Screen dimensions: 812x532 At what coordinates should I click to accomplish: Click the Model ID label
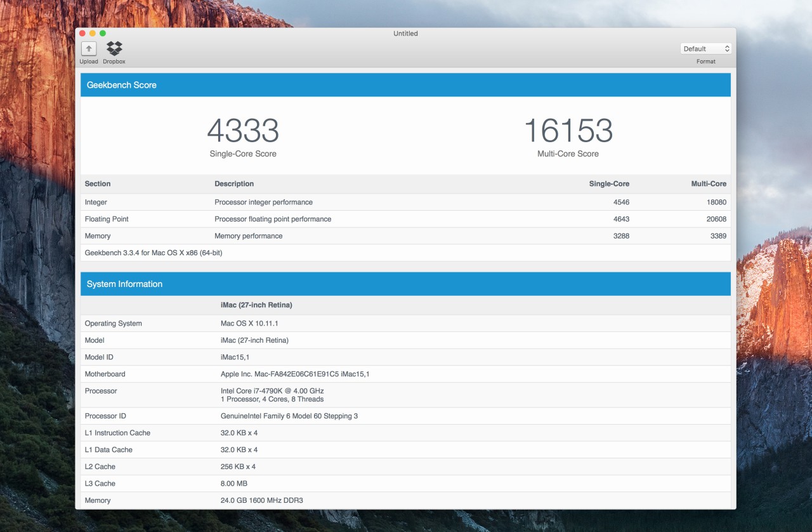99,357
